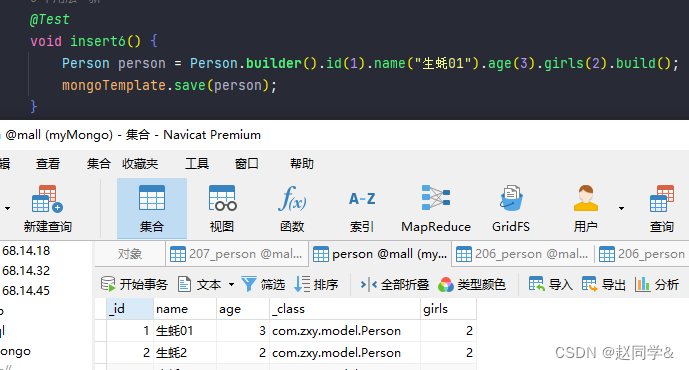Click the girls column header
The height and width of the screenshot is (370, 689).
[x=449, y=309]
